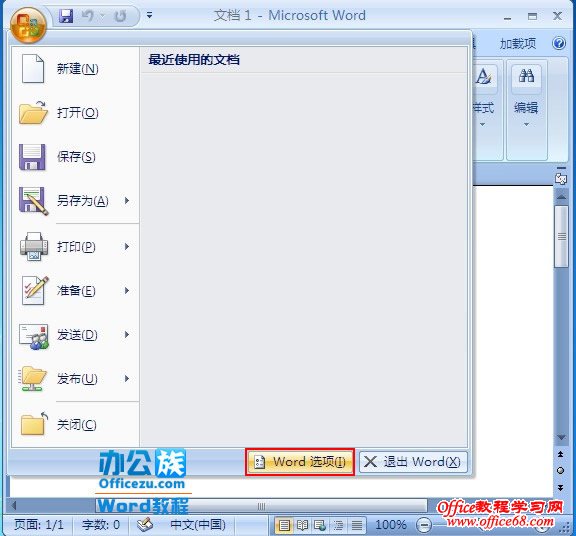Switch to Print Layout view button

284,525
